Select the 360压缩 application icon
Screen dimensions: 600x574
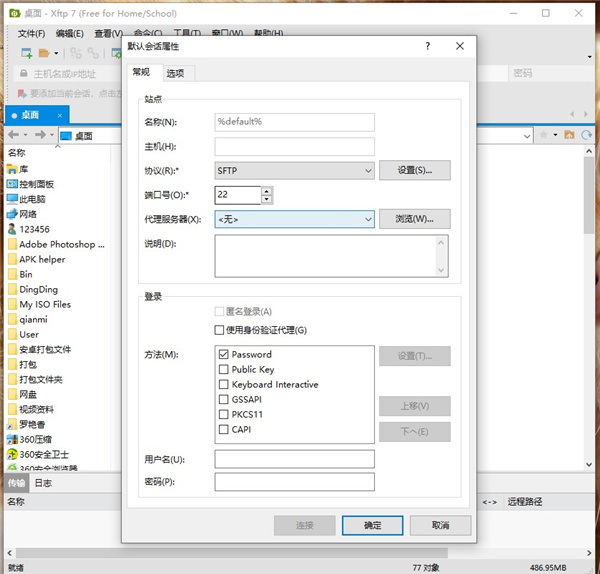coord(12,439)
